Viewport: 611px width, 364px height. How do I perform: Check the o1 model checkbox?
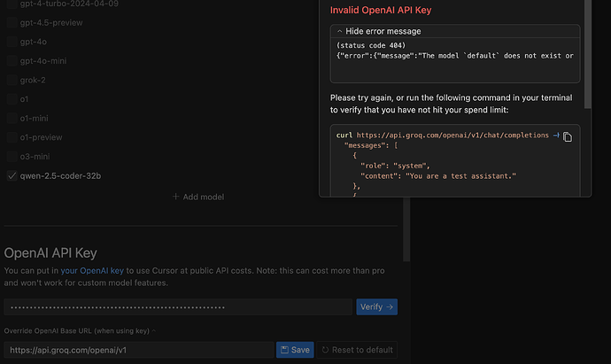click(12, 99)
